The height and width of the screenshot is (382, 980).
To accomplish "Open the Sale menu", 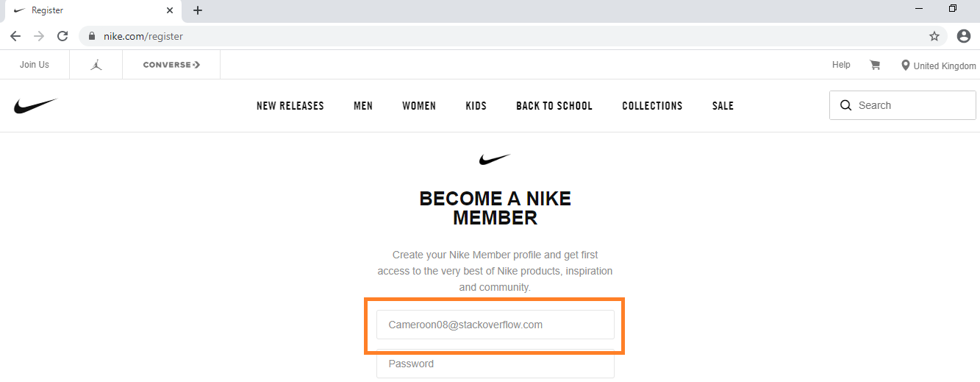I will (723, 106).
